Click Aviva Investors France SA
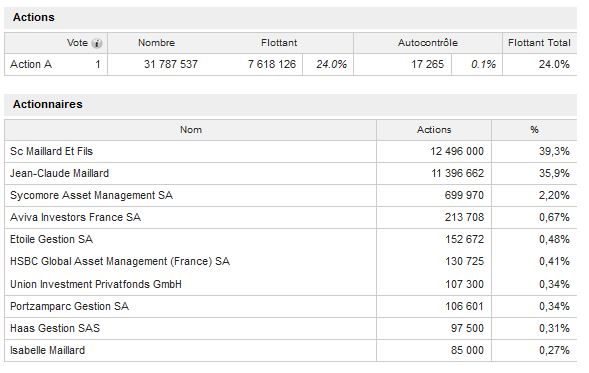The height and width of the screenshot is (373, 589). pos(76,217)
